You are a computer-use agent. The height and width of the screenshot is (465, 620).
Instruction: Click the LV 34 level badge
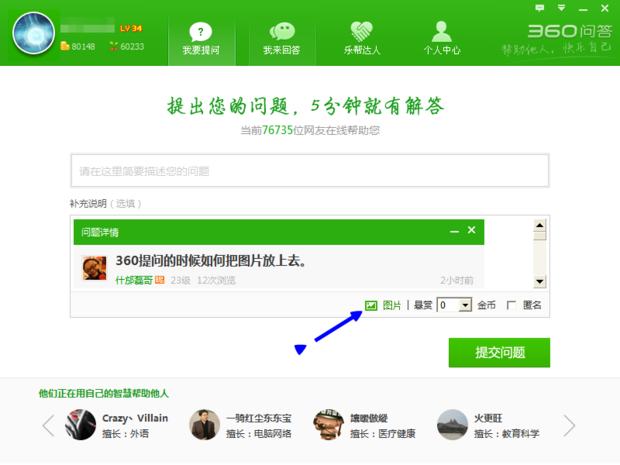point(131,28)
